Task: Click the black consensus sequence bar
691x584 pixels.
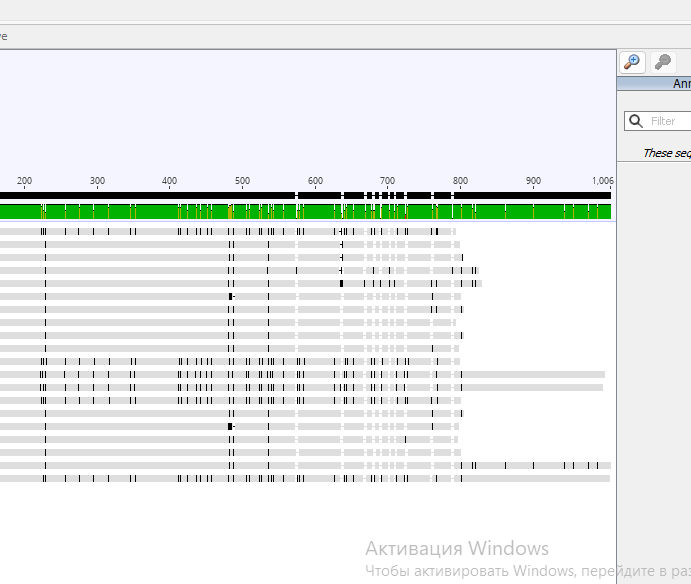Action: [x=305, y=195]
